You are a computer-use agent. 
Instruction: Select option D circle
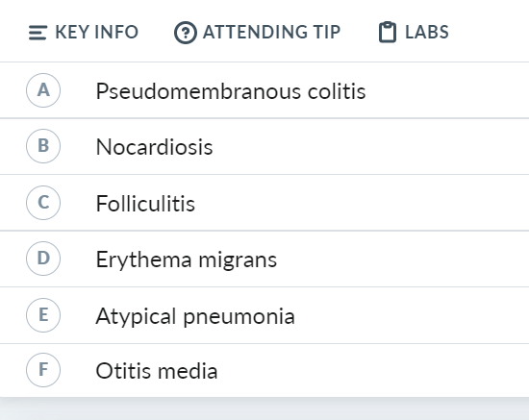click(43, 259)
